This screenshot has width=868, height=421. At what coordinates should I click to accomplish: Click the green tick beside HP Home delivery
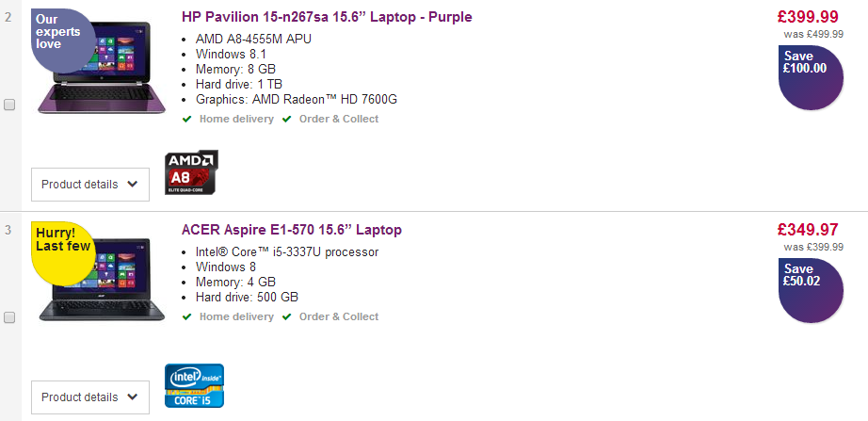pos(187,119)
